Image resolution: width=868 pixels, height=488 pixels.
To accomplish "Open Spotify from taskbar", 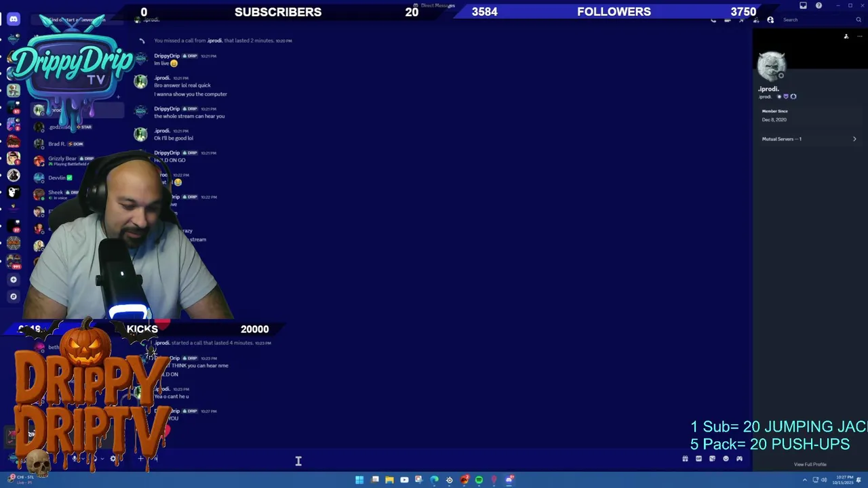I will [479, 480].
